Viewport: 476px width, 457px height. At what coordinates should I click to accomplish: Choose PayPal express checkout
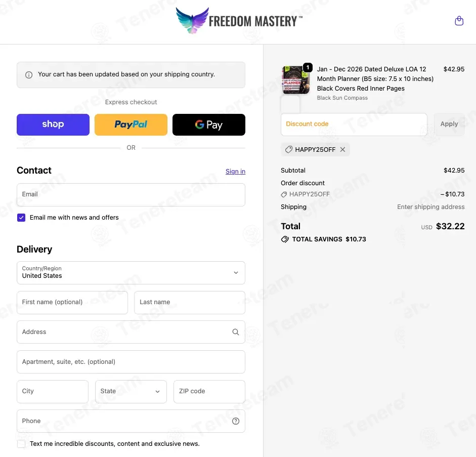click(x=131, y=124)
